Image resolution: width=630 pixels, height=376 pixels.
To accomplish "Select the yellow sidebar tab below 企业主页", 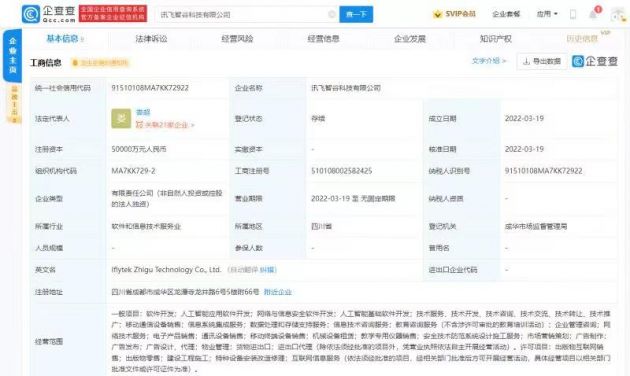I will tap(14, 103).
